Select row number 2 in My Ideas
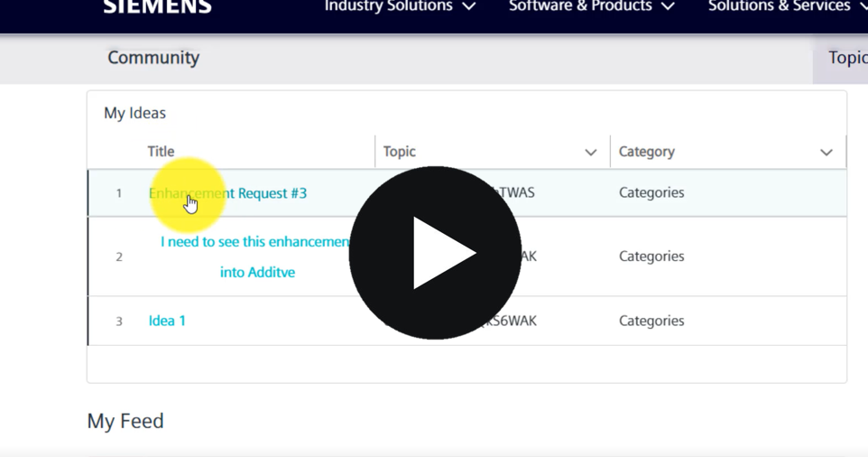868x457 pixels. pos(119,257)
